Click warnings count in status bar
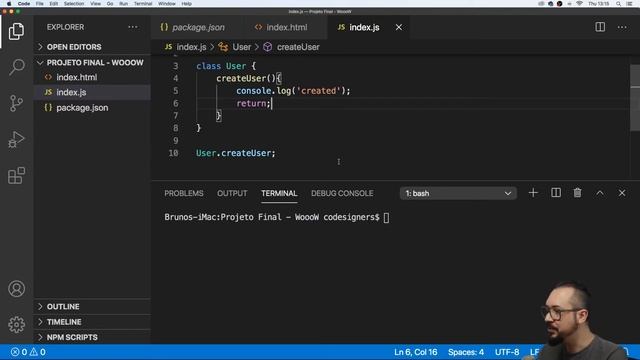640x360 pixels. (38, 352)
